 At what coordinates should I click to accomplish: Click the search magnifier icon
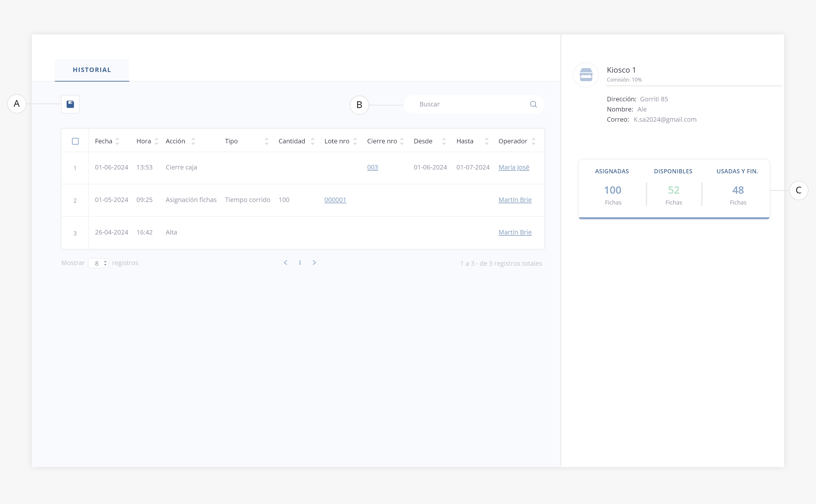533,104
